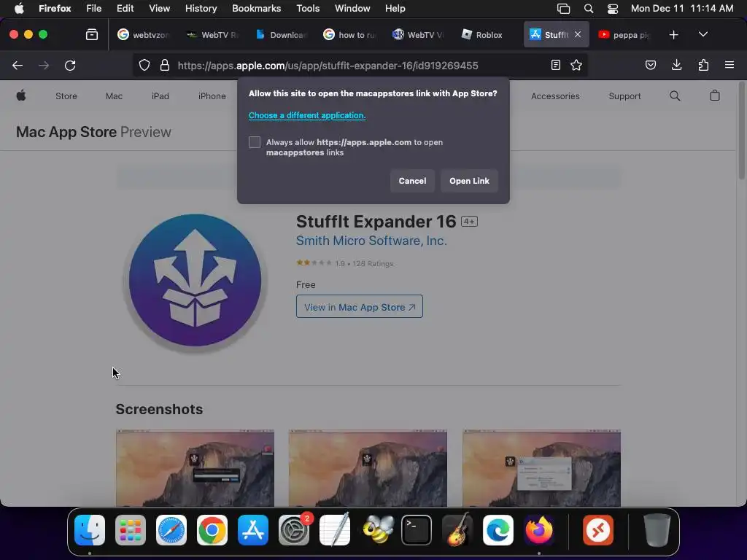Open Control Center in menu bar
747x560 pixels.
613,9
